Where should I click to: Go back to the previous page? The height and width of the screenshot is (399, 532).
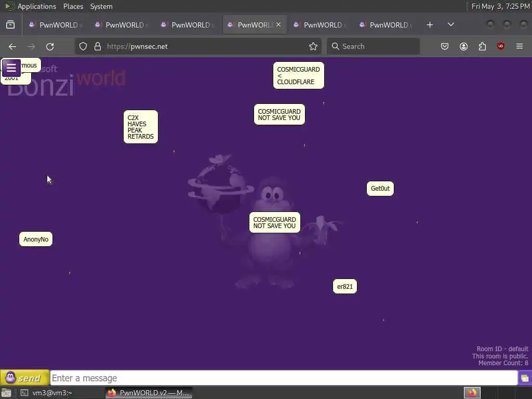[x=12, y=46]
